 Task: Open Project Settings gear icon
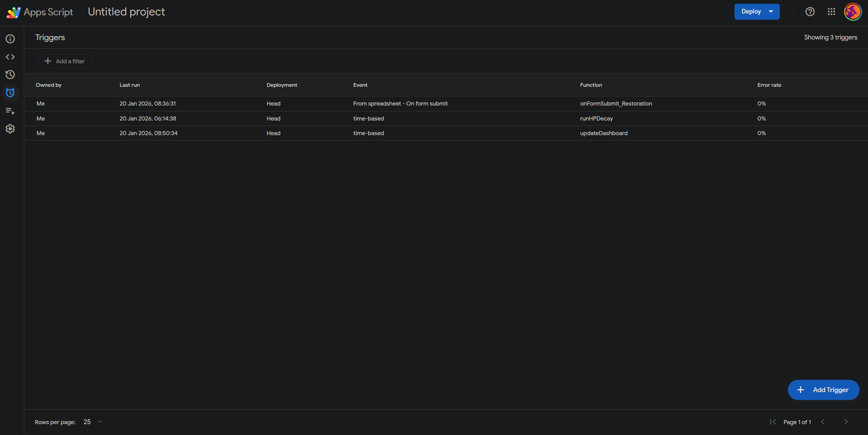point(10,129)
